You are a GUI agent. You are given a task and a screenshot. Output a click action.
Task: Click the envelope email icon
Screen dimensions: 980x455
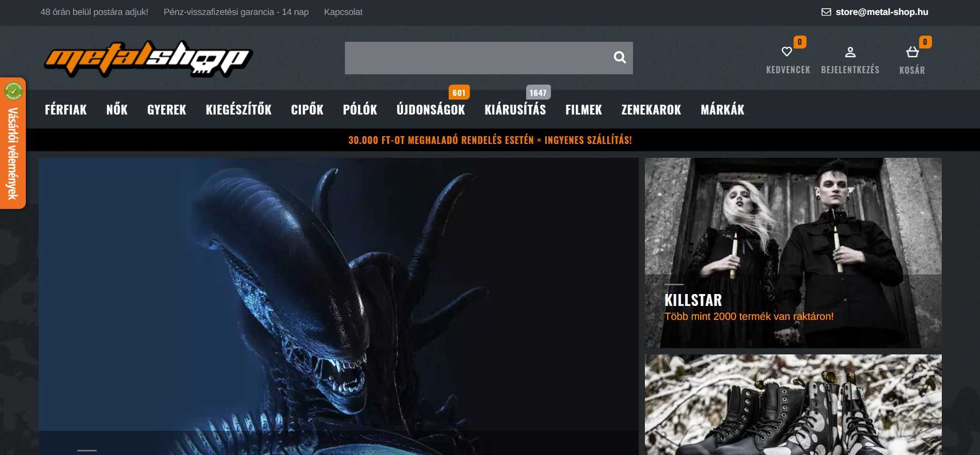point(826,12)
